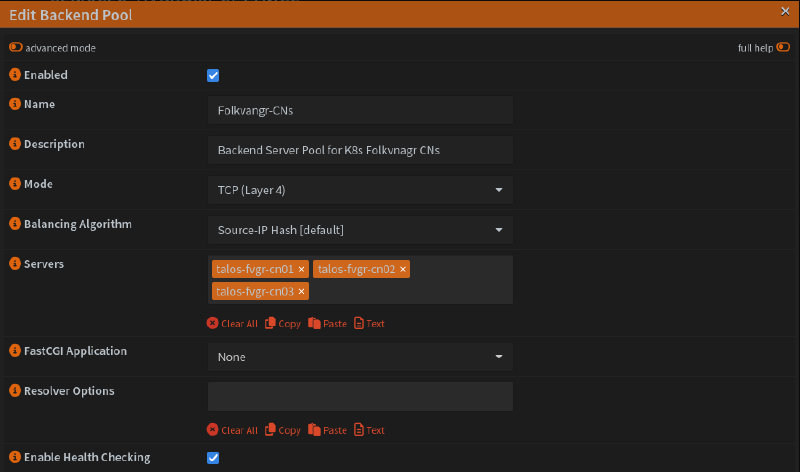Click the Edit Backend Pool title

71,15
